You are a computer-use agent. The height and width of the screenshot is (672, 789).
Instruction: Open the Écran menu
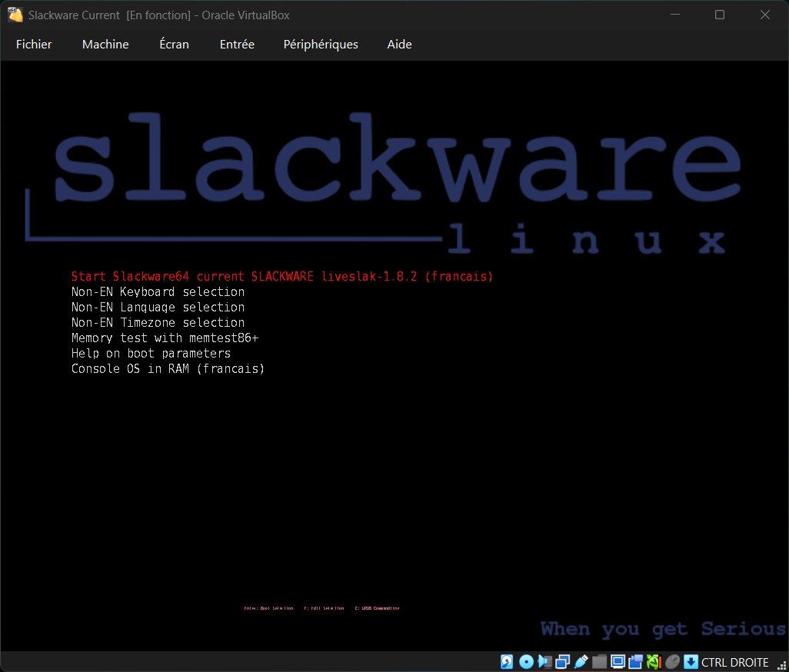point(174,45)
